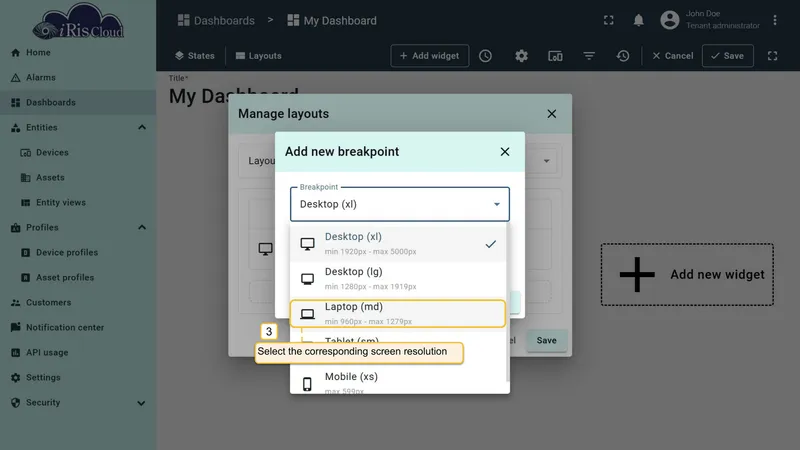The height and width of the screenshot is (450, 800).
Task: Click the Add widget button
Action: (430, 56)
